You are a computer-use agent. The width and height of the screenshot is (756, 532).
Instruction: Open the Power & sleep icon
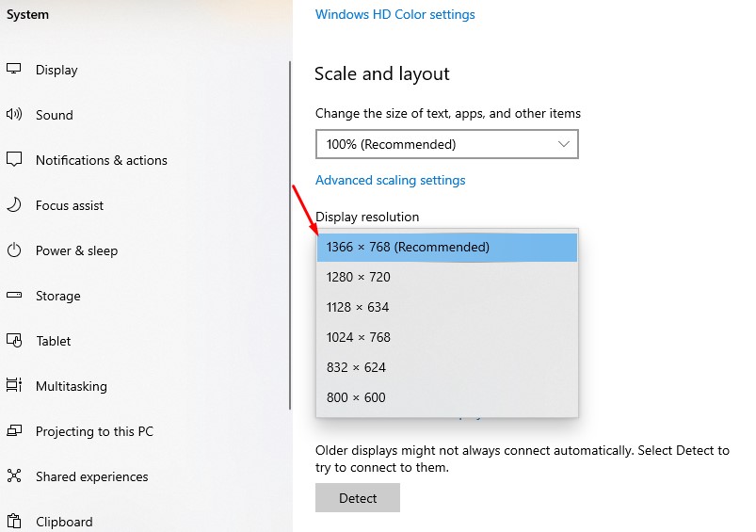[14, 250]
